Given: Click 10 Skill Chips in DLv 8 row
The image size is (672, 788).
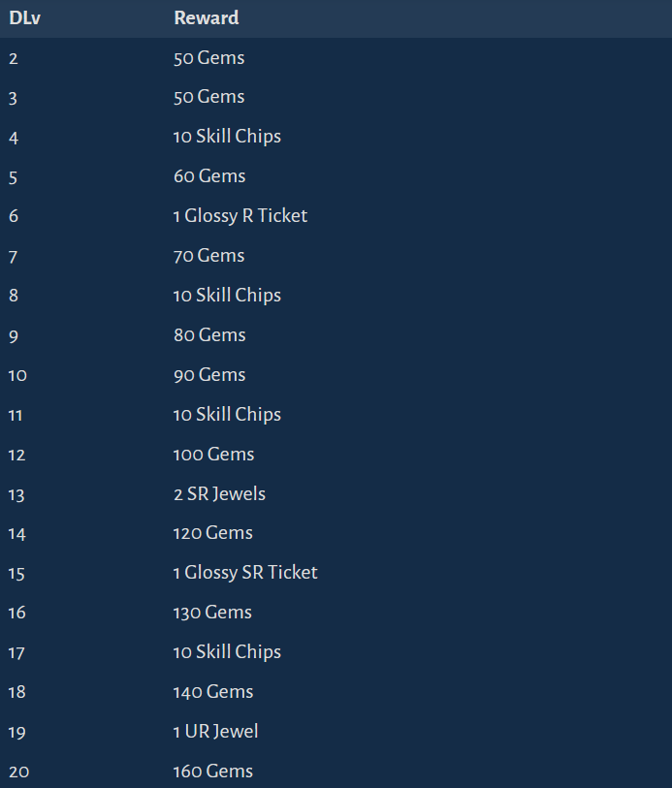Looking at the screenshot, I should (x=227, y=296).
